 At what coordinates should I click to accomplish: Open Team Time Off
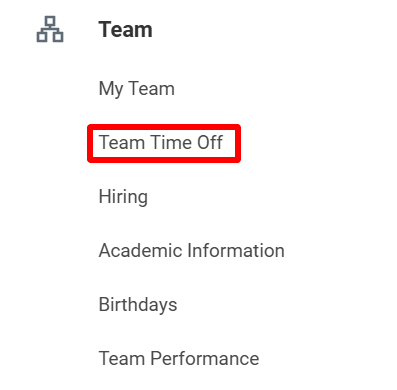[x=161, y=143]
